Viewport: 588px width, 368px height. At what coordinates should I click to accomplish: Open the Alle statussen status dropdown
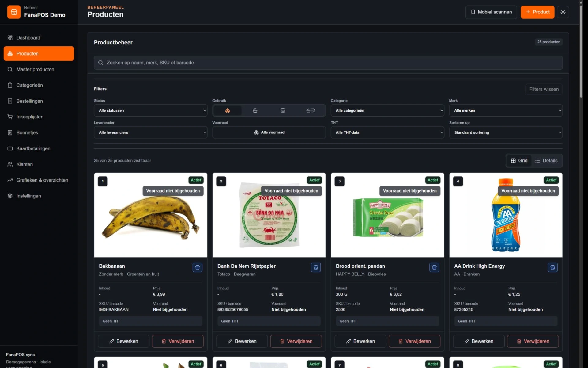pyautogui.click(x=151, y=110)
